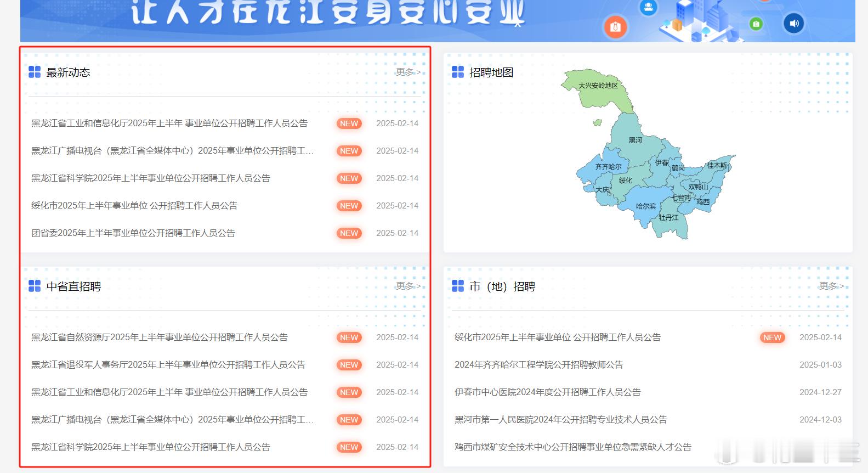Open 黑龙江省自然资源厅 recruitment announcement
The height and width of the screenshot is (473, 868).
pos(160,337)
